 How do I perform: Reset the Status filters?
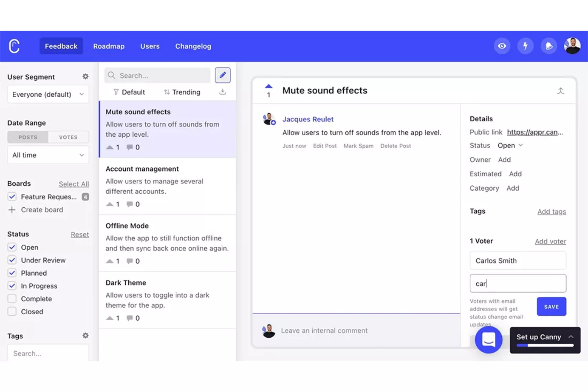(x=79, y=234)
